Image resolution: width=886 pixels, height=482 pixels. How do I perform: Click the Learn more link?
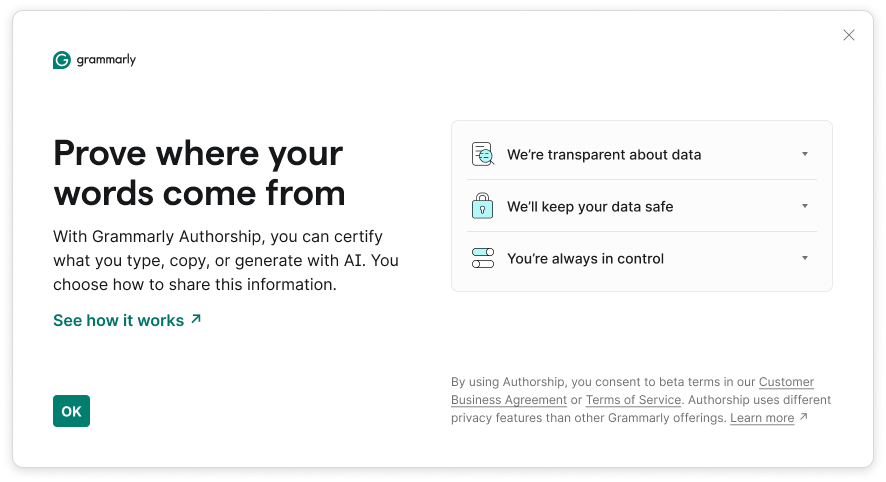point(761,418)
